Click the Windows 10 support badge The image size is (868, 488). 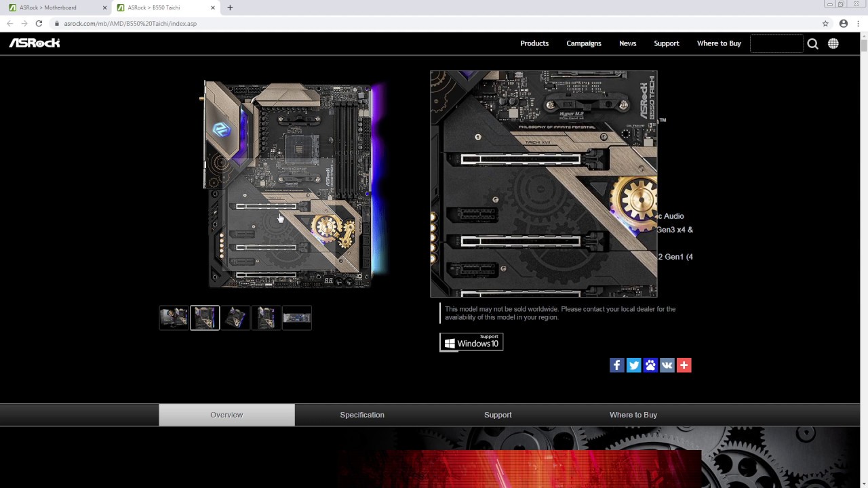click(471, 342)
